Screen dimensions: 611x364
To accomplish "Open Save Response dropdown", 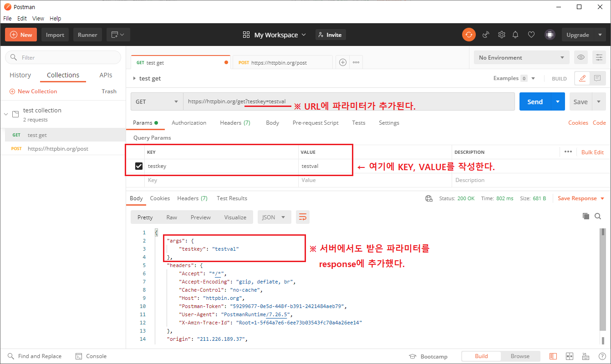I will tap(581, 198).
